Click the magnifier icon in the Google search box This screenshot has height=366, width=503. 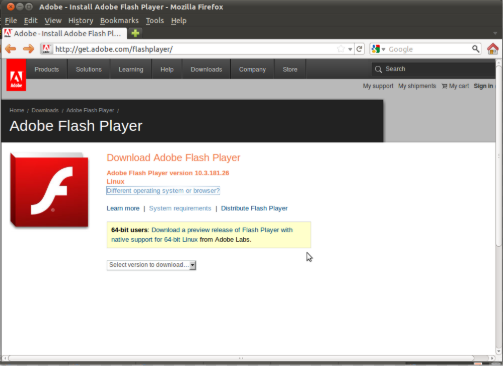(476, 49)
